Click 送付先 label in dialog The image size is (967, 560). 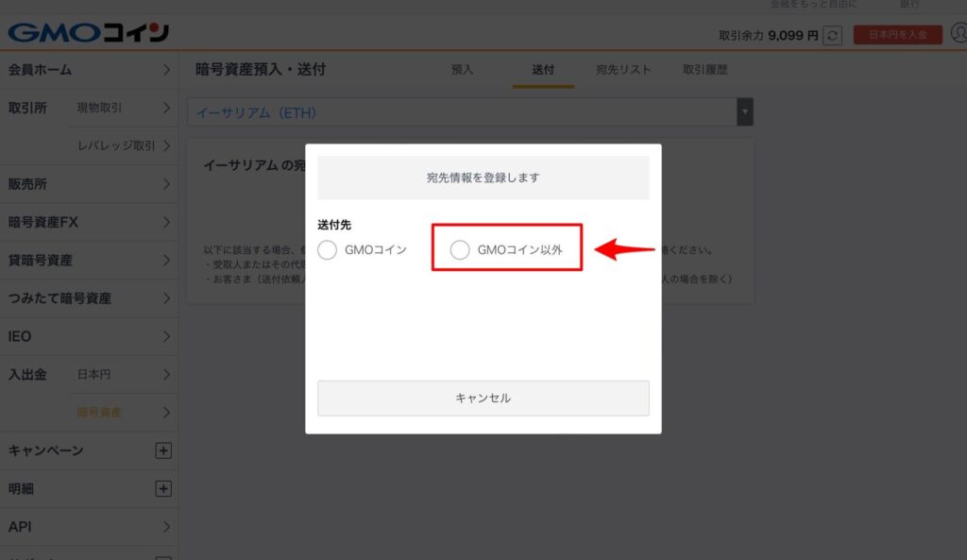[334, 225]
